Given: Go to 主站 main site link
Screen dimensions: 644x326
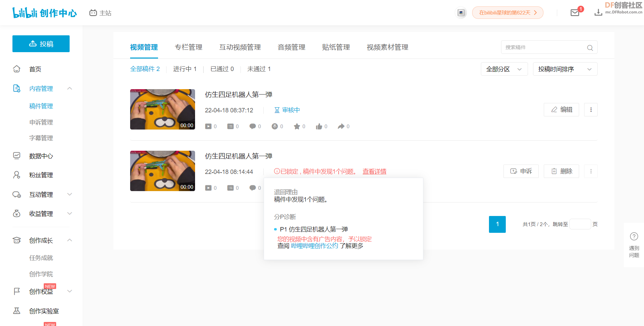Looking at the screenshot, I should point(100,13).
